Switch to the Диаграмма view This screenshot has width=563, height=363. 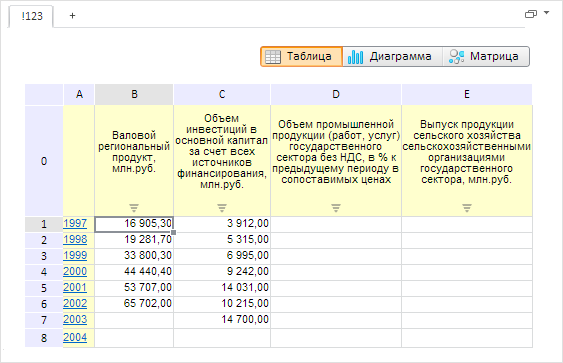pos(392,56)
